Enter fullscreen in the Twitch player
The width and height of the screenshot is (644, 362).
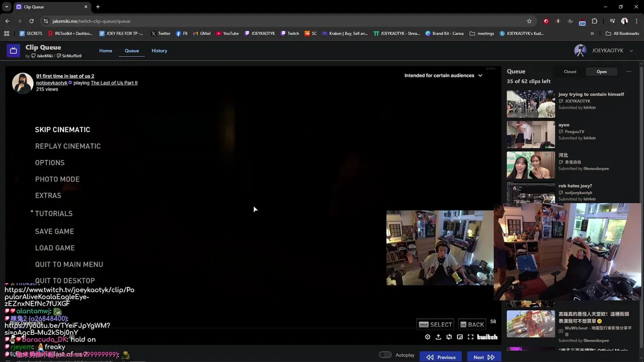[470, 337]
